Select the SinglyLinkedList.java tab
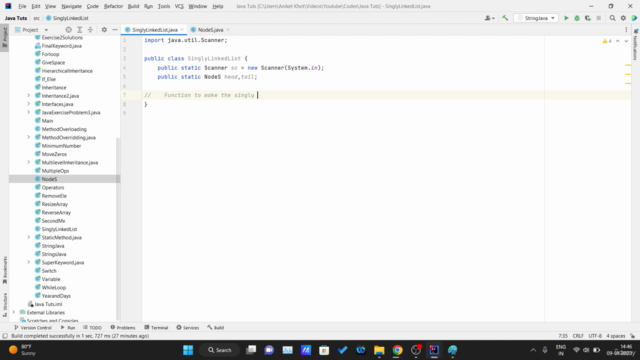Screen dimensions: 640x360 coord(154,30)
